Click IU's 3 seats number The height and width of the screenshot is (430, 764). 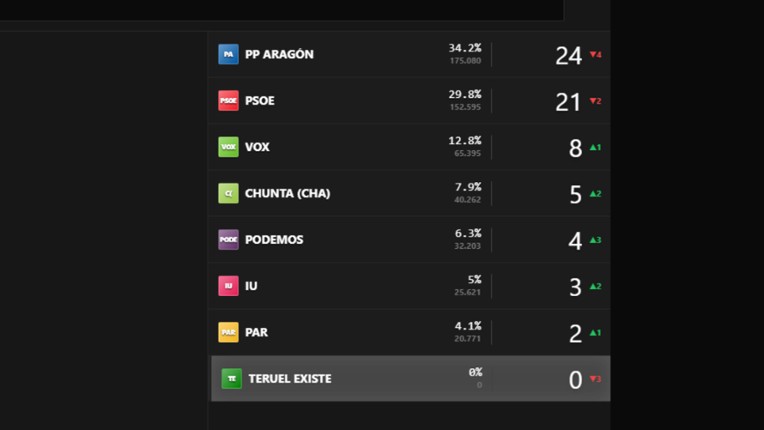point(575,287)
